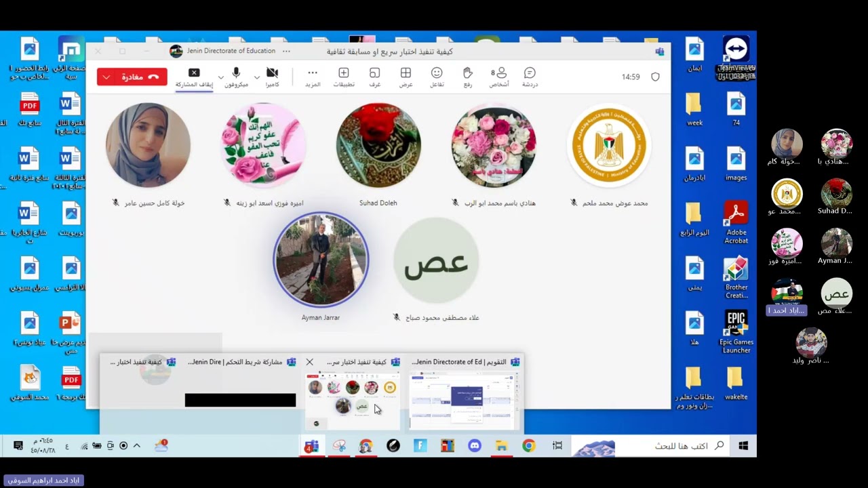Open the Microsoft Teams taskbar icon

click(x=311, y=446)
